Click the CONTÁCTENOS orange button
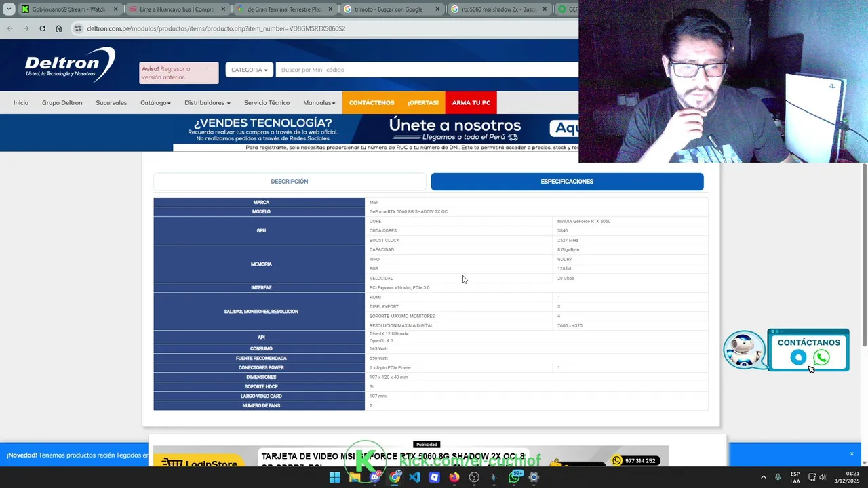Image resolution: width=868 pixels, height=488 pixels. click(372, 102)
